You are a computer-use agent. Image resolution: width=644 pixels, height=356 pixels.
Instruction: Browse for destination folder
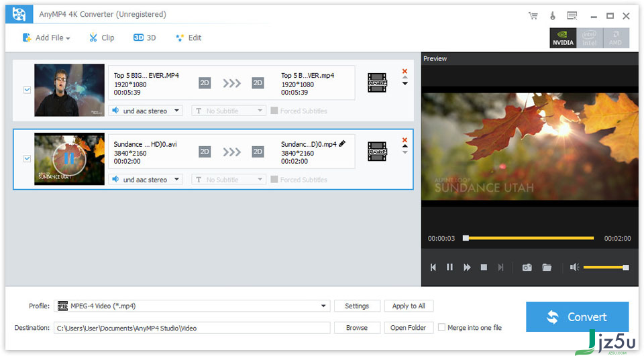[x=357, y=328]
